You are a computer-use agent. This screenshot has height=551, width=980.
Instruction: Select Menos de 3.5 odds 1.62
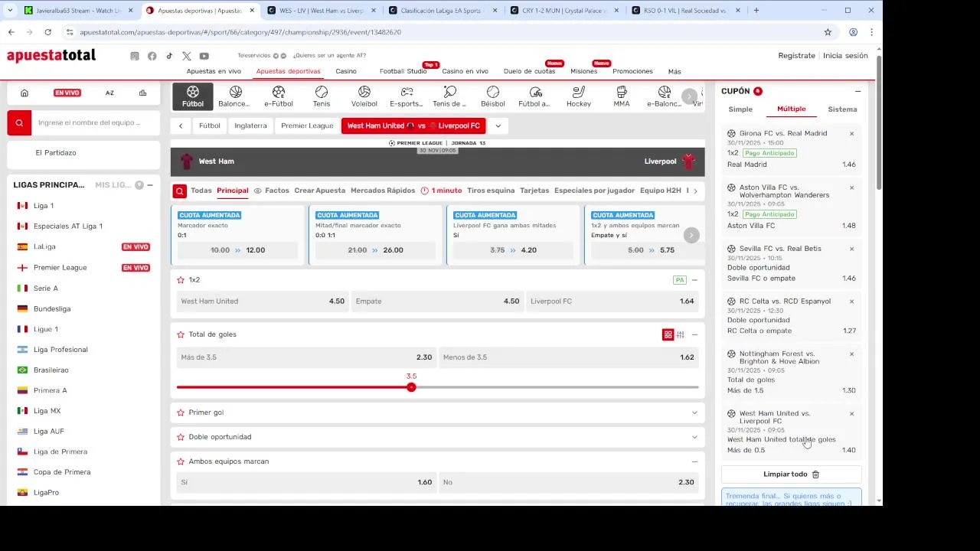pos(569,357)
